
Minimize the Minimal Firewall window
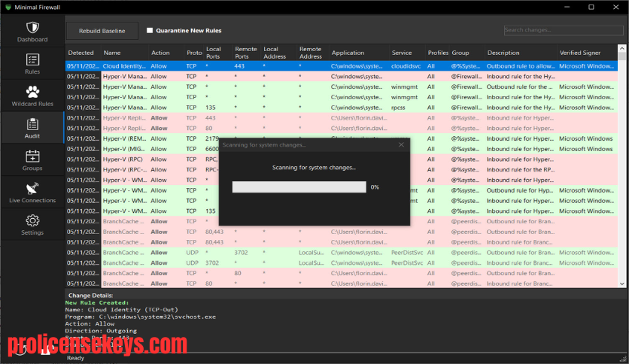pos(567,8)
